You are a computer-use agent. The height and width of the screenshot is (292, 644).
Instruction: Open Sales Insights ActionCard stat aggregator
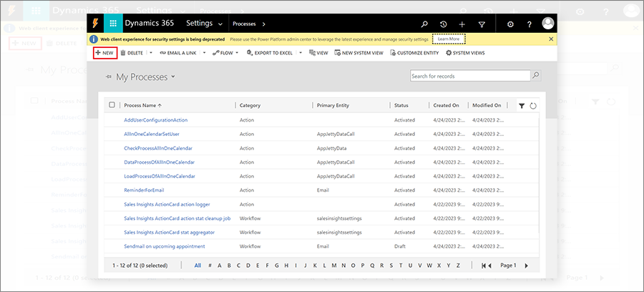(x=169, y=232)
